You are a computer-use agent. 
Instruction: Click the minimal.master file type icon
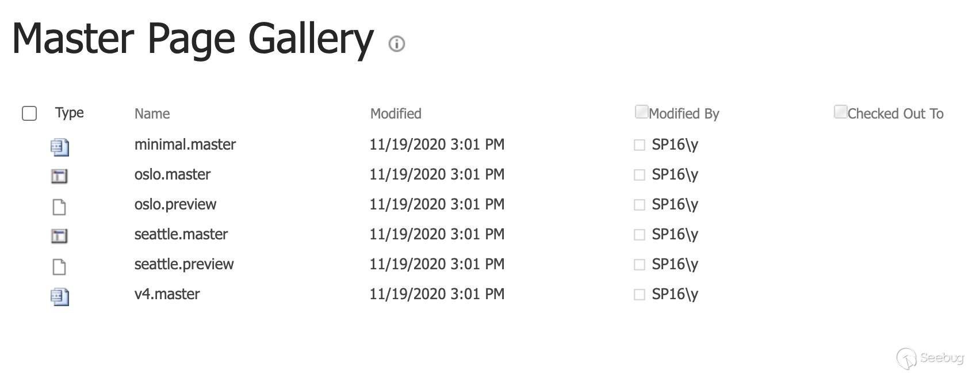pyautogui.click(x=60, y=147)
